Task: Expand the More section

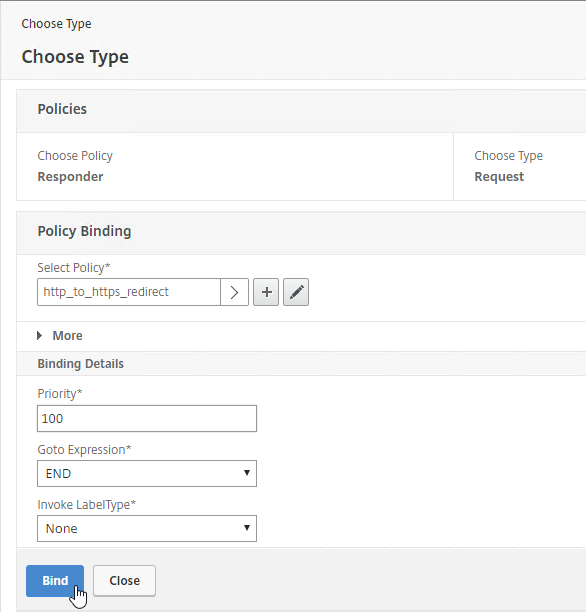Action: click(60, 336)
